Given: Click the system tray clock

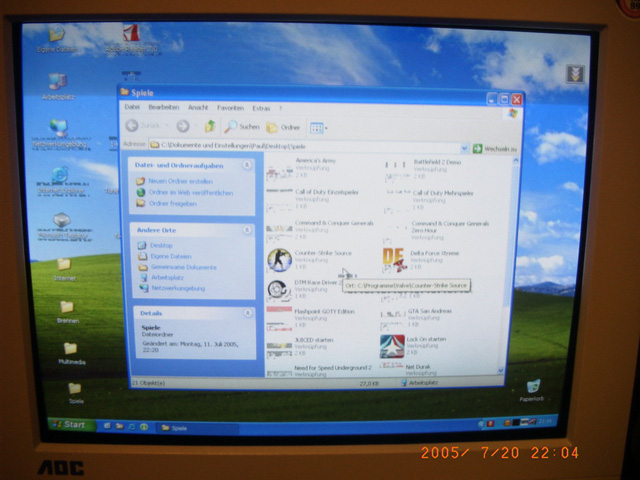Looking at the screenshot, I should tap(545, 421).
